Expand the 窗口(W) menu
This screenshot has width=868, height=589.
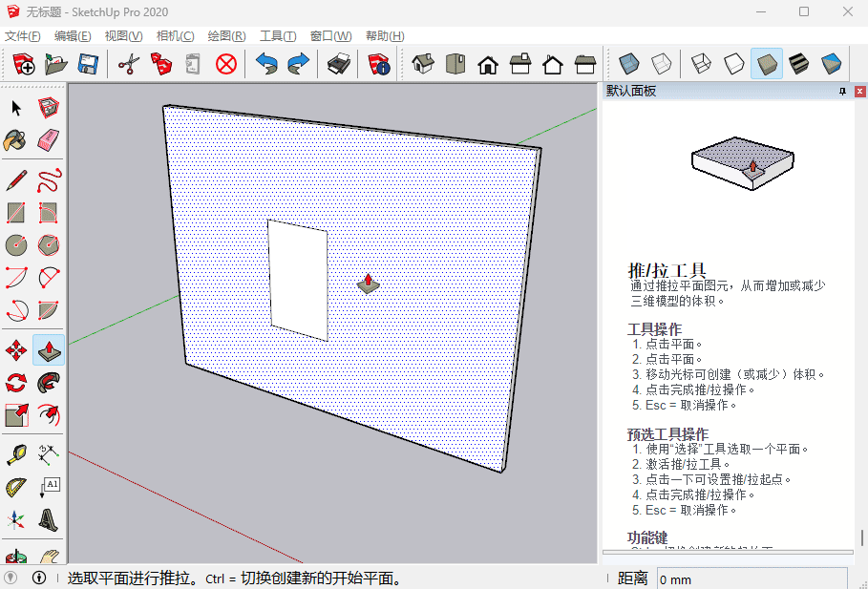click(x=330, y=36)
